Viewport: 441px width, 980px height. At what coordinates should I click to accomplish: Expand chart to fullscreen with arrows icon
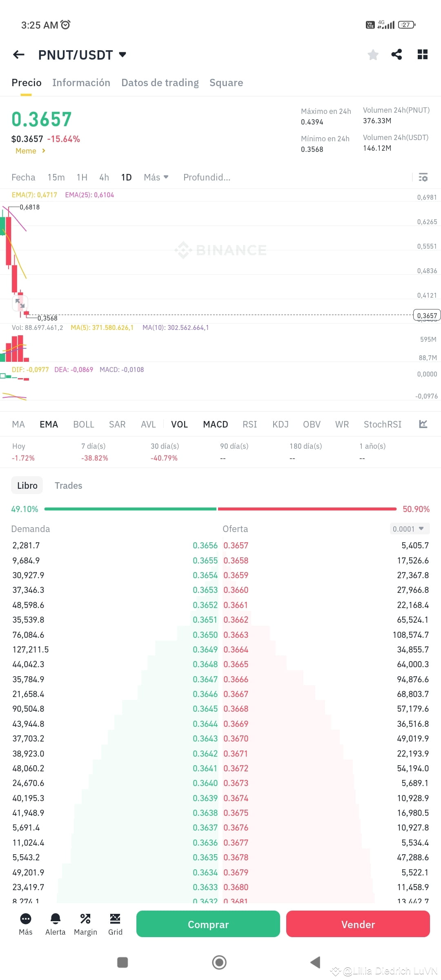(x=20, y=303)
